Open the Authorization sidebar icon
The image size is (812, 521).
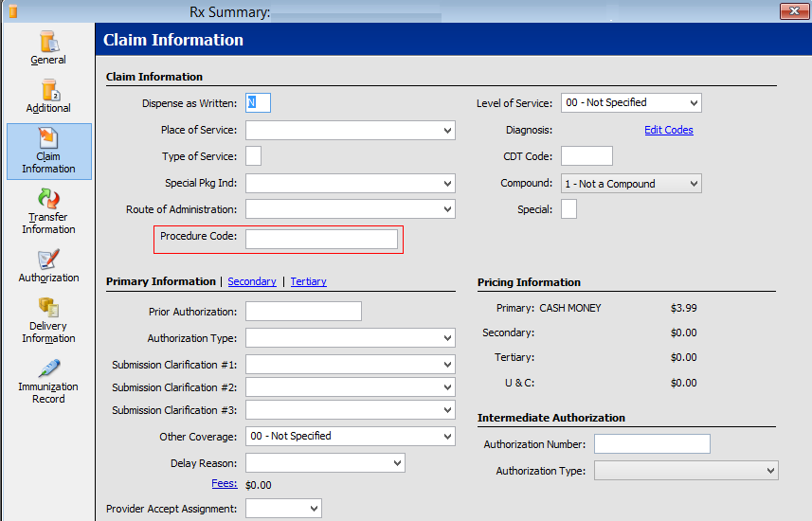click(x=48, y=260)
